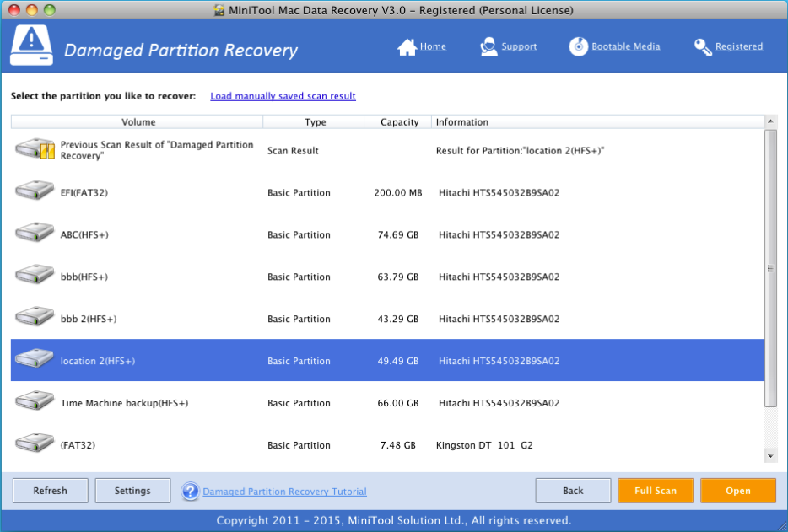
Task: Click the Registered key icon
Action: pos(703,47)
